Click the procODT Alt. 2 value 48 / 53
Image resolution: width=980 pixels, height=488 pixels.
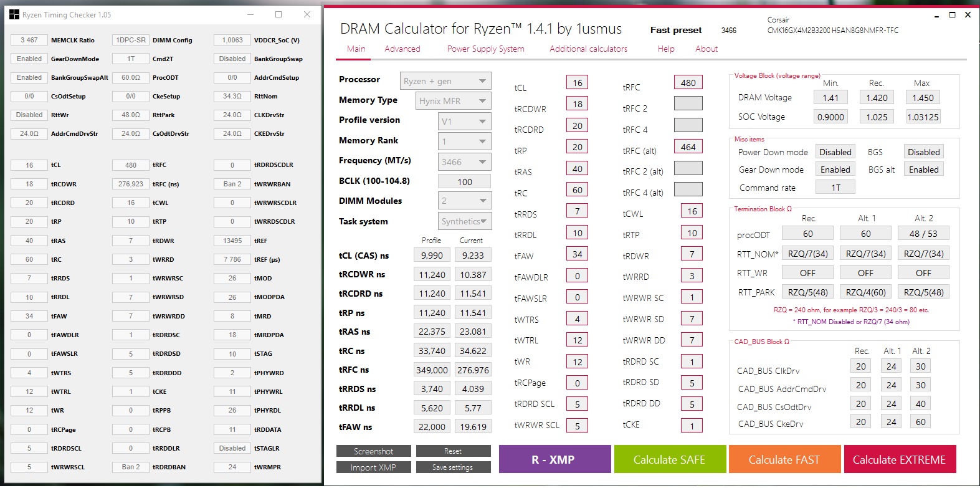923,234
